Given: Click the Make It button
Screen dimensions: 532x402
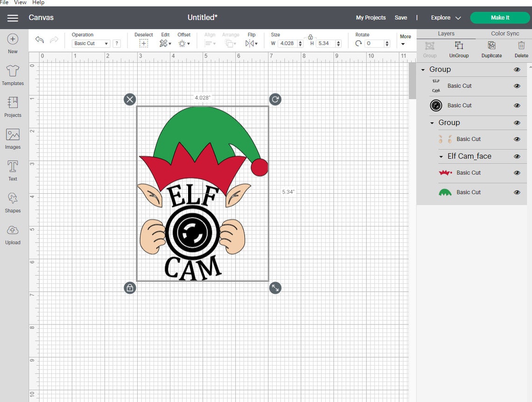Looking at the screenshot, I should (500, 17).
